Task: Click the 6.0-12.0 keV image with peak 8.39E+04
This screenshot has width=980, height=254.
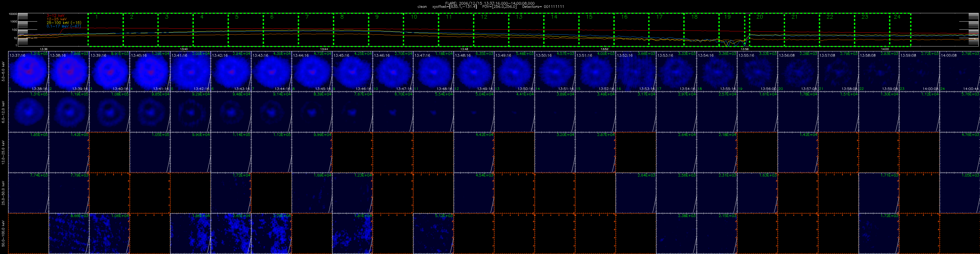Action: pos(312,112)
